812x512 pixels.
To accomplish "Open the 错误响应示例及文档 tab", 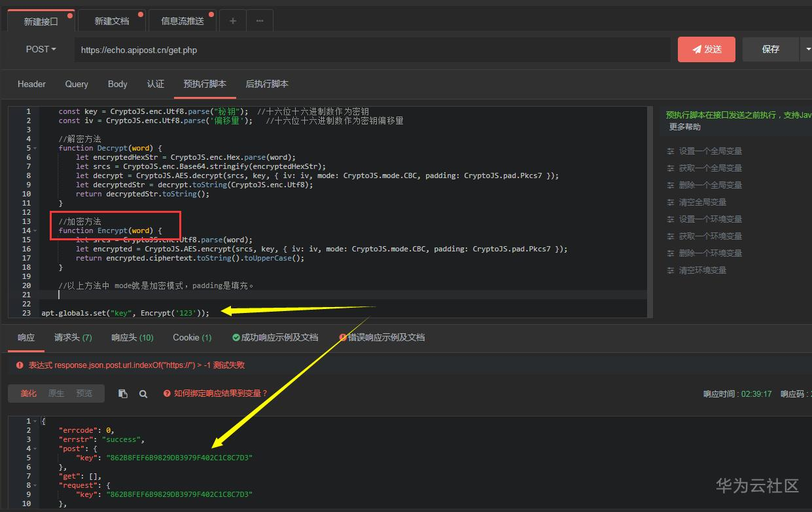I will click(382, 337).
